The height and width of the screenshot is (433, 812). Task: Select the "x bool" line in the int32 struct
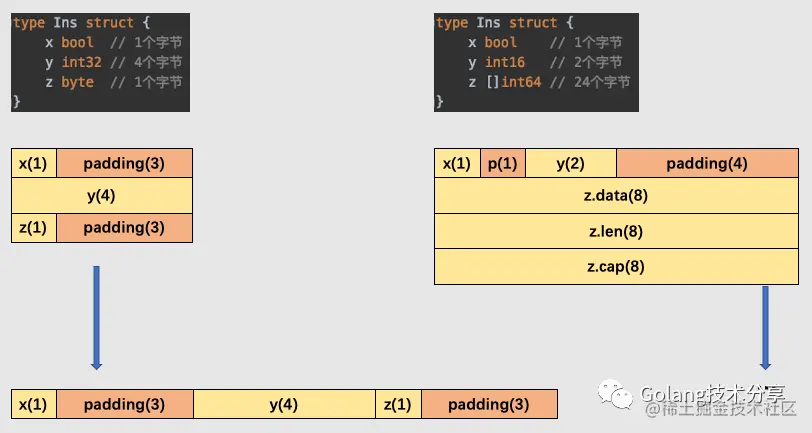113,42
